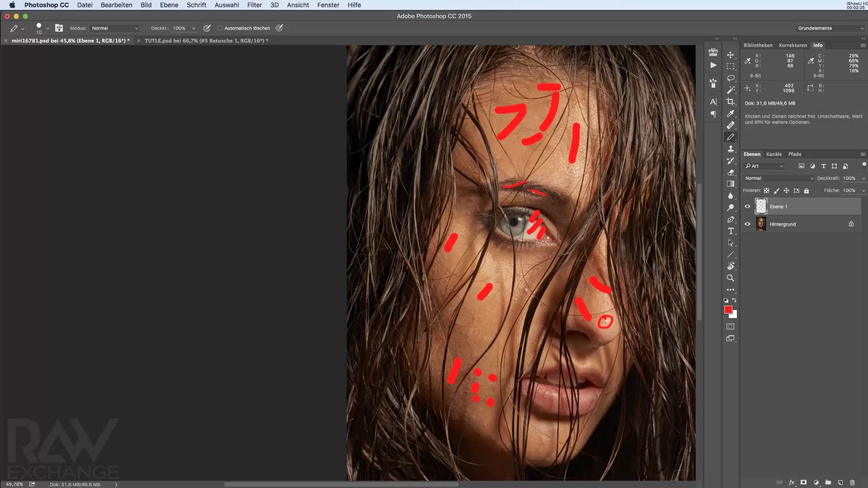Open the extra tools three-dots menu
Image resolution: width=868 pixels, height=488 pixels.
pos(731,290)
